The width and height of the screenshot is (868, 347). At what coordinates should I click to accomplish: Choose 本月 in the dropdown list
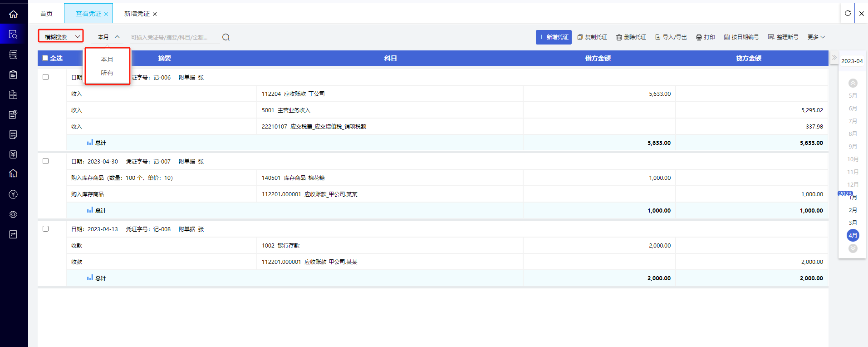tap(107, 59)
